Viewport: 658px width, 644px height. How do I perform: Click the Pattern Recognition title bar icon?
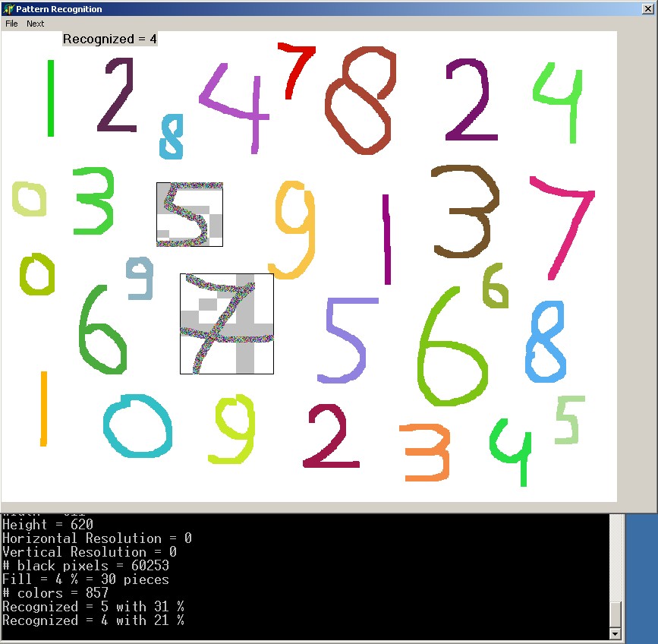[8, 9]
